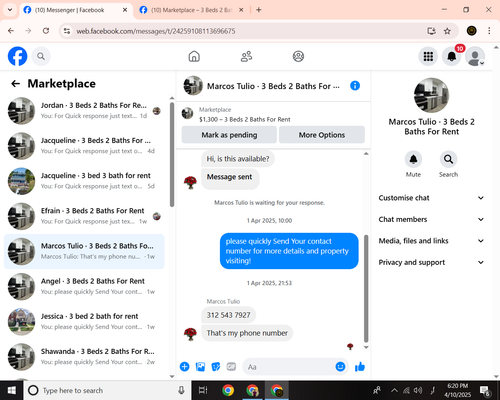Open Jacqueline - 3 Beds 2 Baths conversation
The height and width of the screenshot is (400, 500).
84,146
